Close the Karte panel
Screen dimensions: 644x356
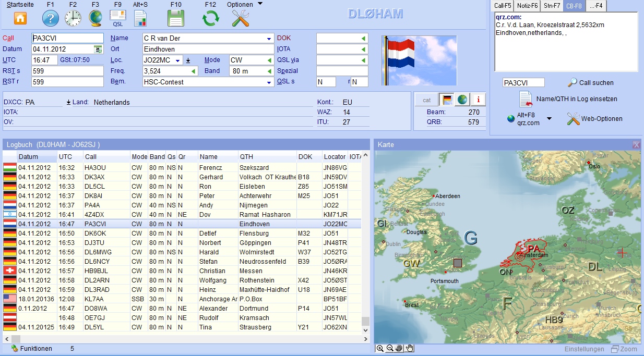pos(636,144)
